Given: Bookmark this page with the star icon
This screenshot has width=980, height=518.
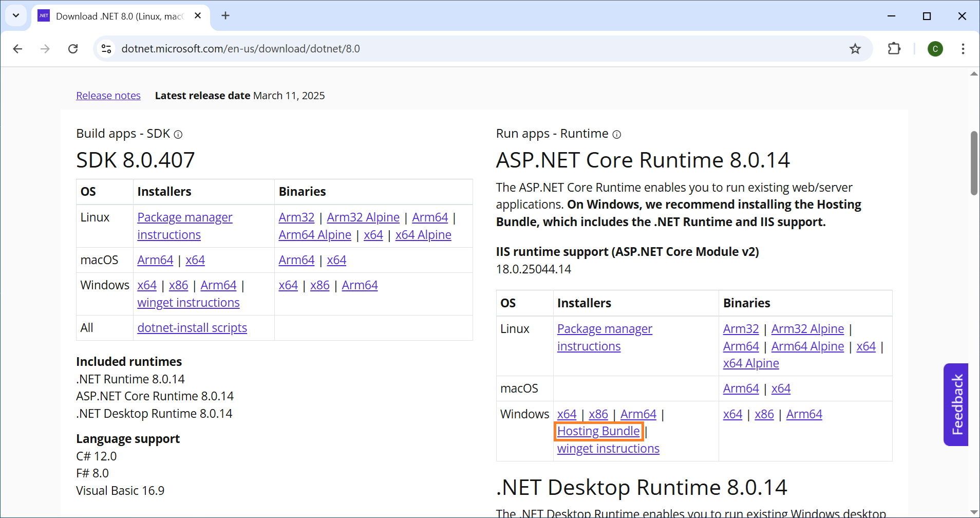Looking at the screenshot, I should [855, 49].
